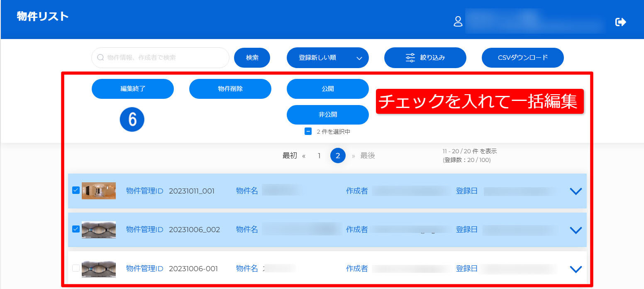Click the CSVダウンロード button
644x289 pixels.
(522, 58)
